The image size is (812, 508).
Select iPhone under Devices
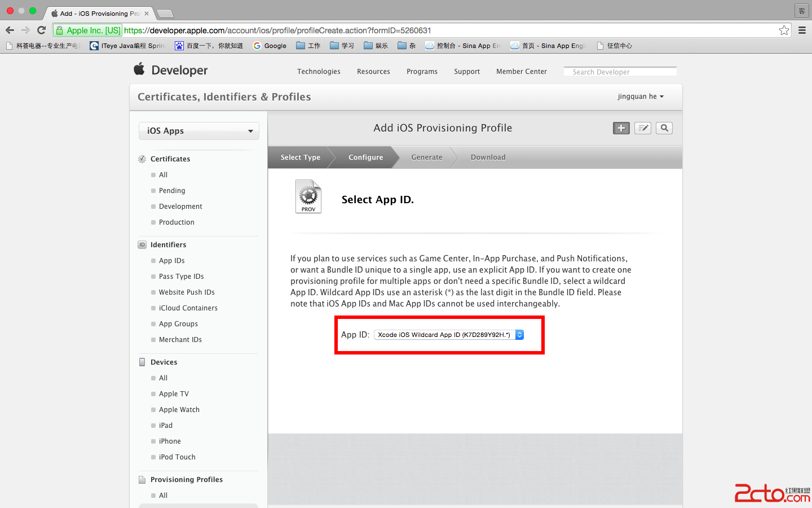(170, 441)
